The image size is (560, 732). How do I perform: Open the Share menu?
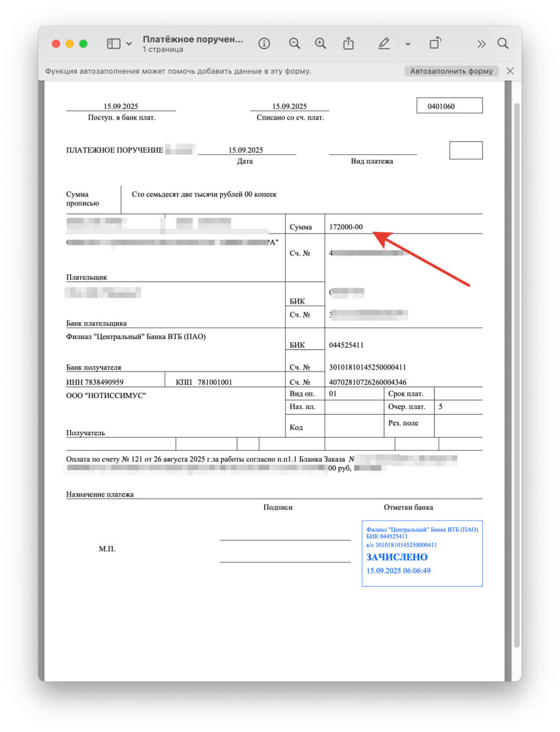348,43
